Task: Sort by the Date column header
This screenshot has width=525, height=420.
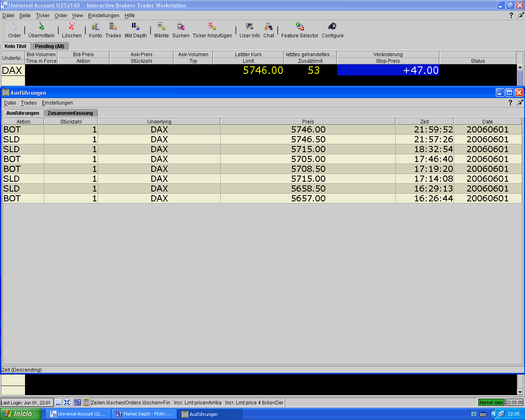Action: (488, 121)
